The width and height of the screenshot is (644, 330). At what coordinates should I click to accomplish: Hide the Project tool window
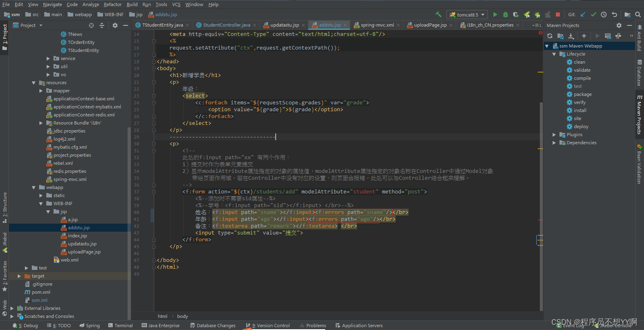pos(126,25)
